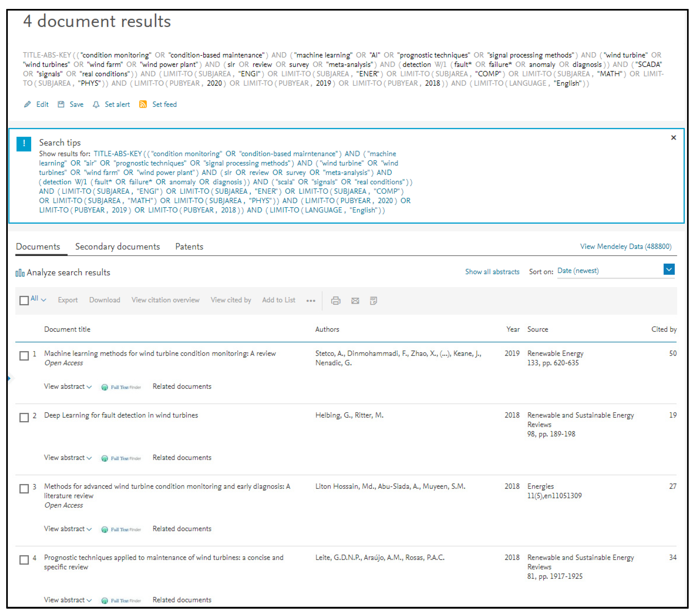Viewport: 696px width, 616px height.
Task: Click the orange Set feed RSS icon
Action: point(143,104)
